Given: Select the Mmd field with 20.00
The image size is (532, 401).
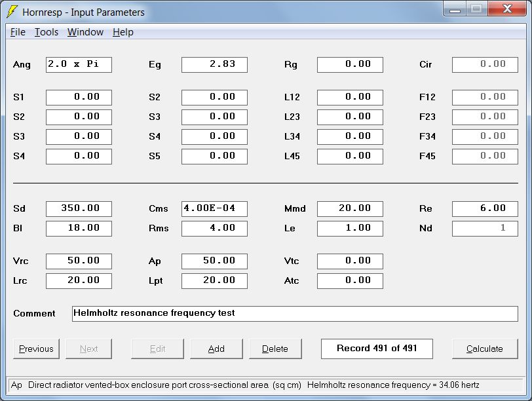Looking at the screenshot, I should click(350, 209).
